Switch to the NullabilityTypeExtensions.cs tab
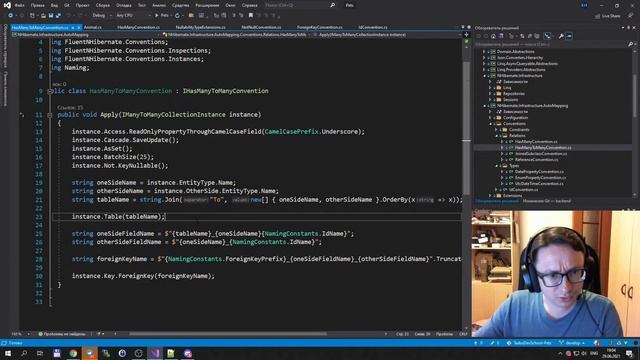Viewport: 640px width, 360px height. click(x=200, y=27)
